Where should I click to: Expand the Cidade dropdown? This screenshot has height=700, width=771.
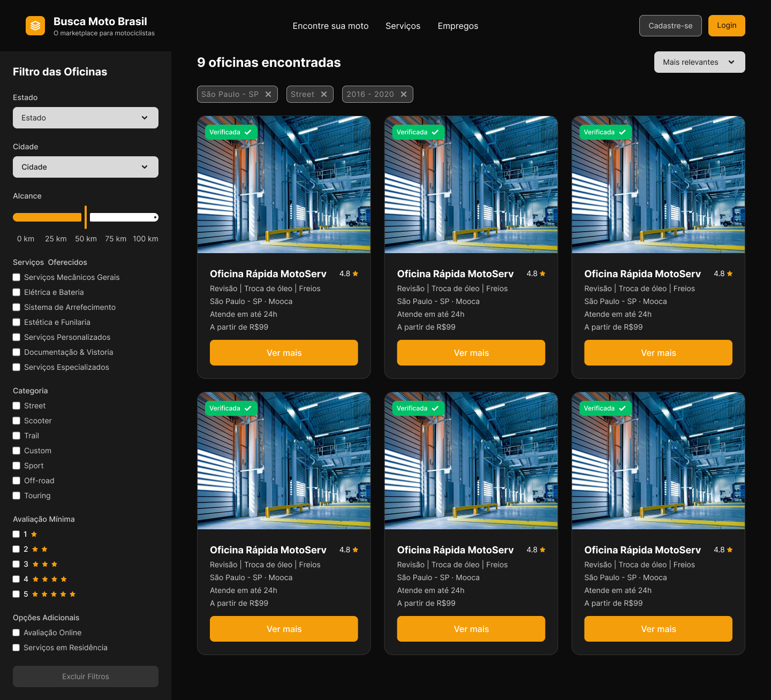(86, 167)
